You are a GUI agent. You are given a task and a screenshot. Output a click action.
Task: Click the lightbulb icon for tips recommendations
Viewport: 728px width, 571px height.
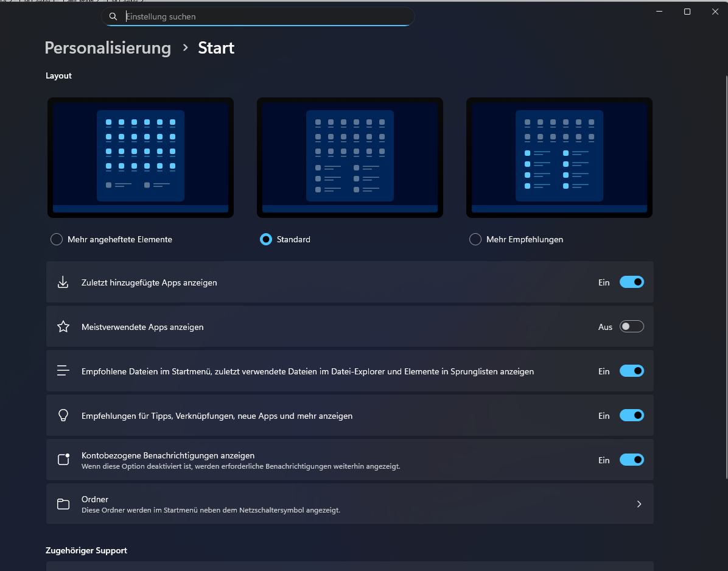[x=63, y=416]
